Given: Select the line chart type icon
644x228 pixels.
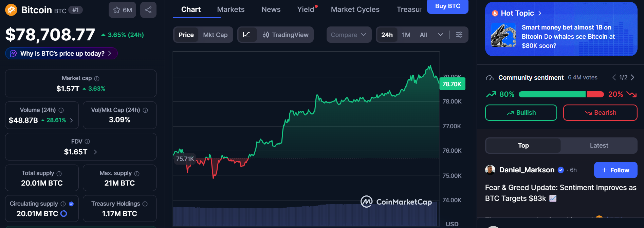Looking at the screenshot, I should (247, 35).
